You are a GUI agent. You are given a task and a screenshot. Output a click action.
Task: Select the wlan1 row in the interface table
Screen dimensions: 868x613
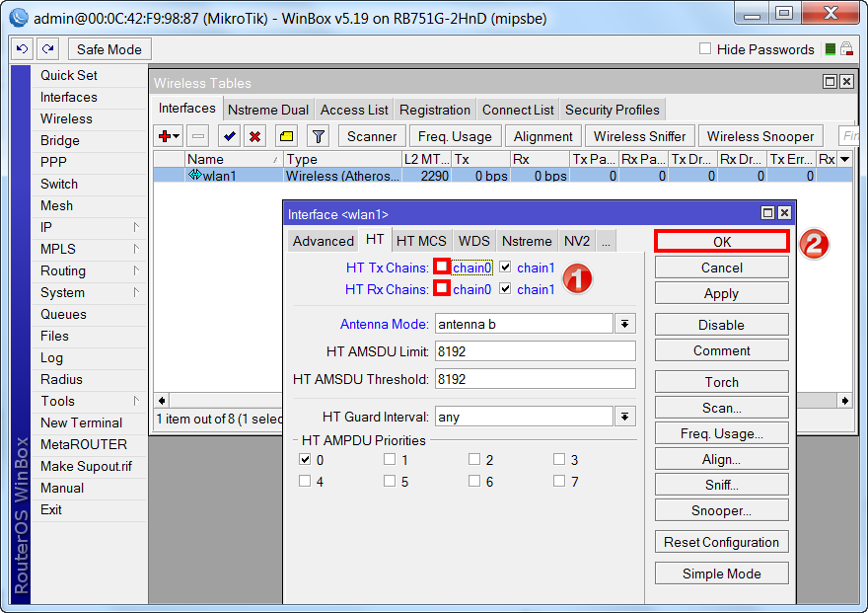(296, 176)
